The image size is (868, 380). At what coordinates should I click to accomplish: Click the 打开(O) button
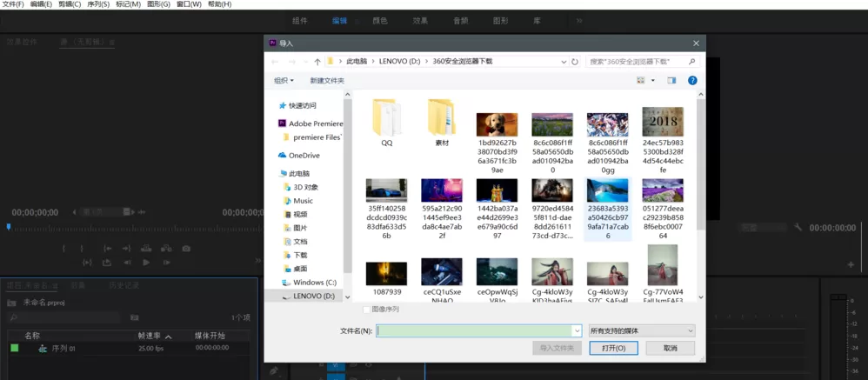coord(613,348)
